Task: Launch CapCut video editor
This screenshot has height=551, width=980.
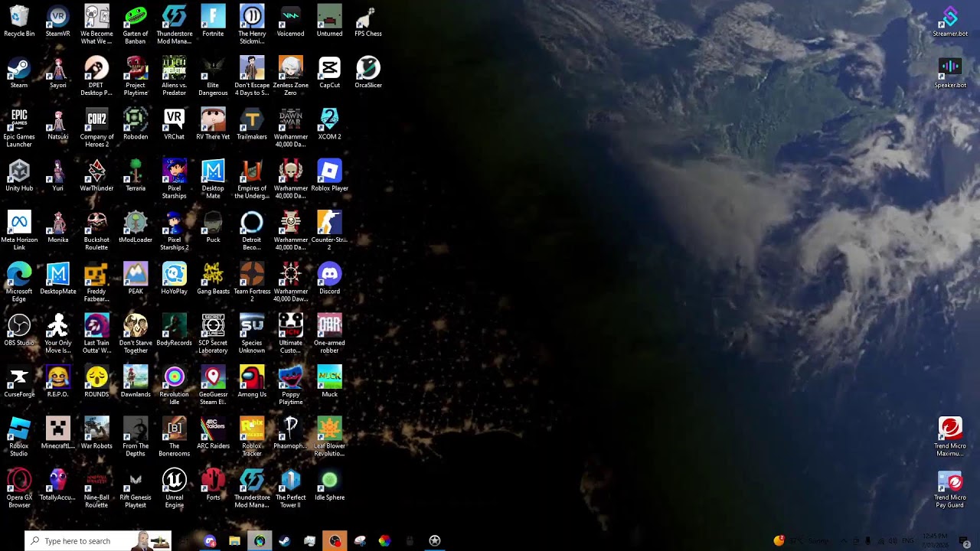Action: tap(329, 73)
